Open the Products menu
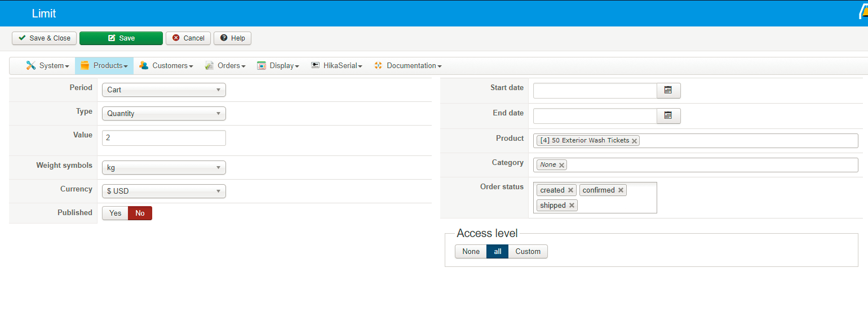This screenshot has height=321, width=868. click(104, 66)
